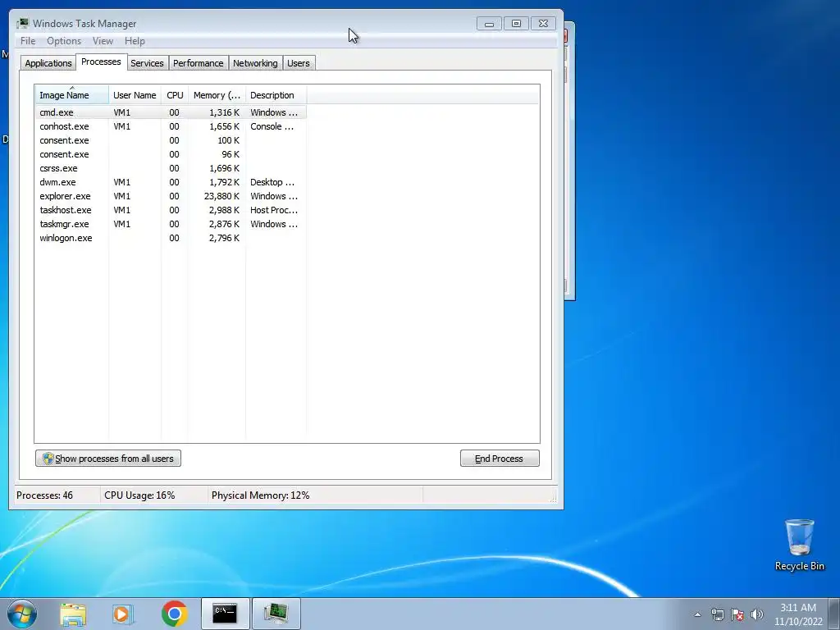
Task: Select the winlogon.exe process
Action: (x=171, y=238)
